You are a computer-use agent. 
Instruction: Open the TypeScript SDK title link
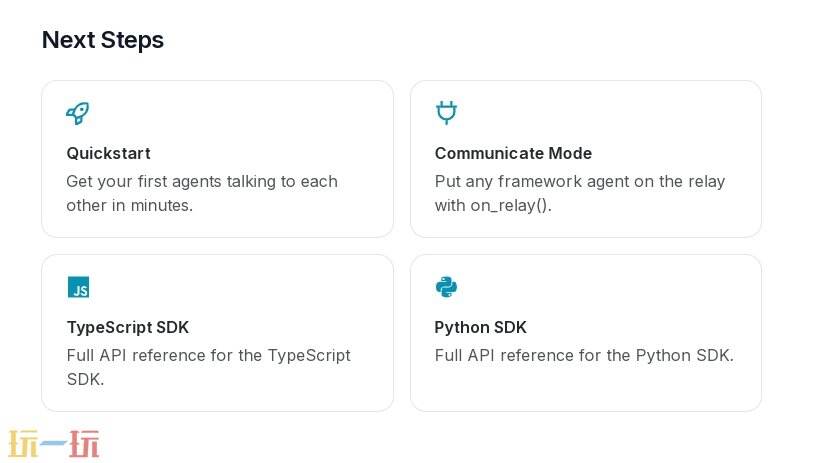click(x=127, y=327)
